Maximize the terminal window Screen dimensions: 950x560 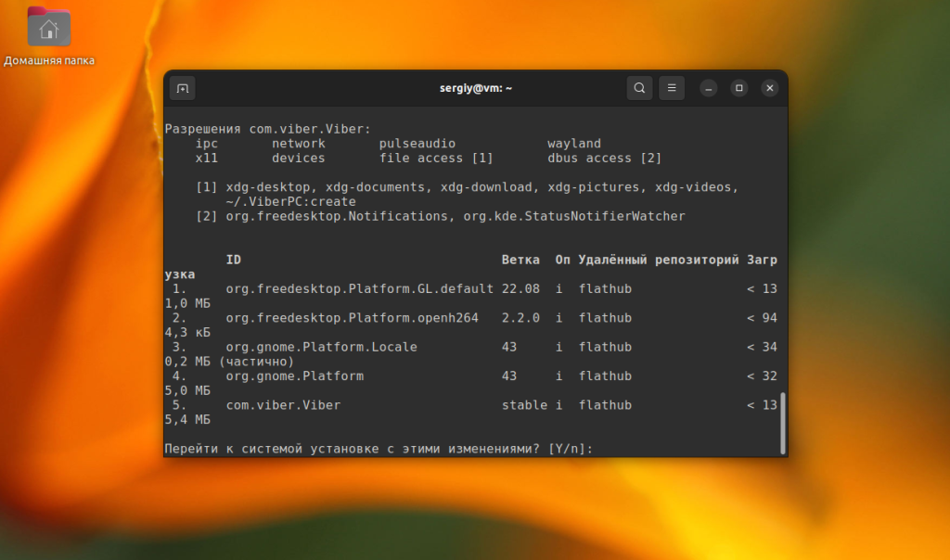[x=739, y=88]
